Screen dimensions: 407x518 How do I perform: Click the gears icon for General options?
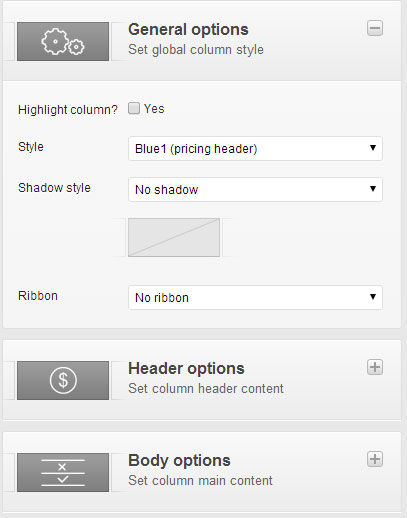63,42
